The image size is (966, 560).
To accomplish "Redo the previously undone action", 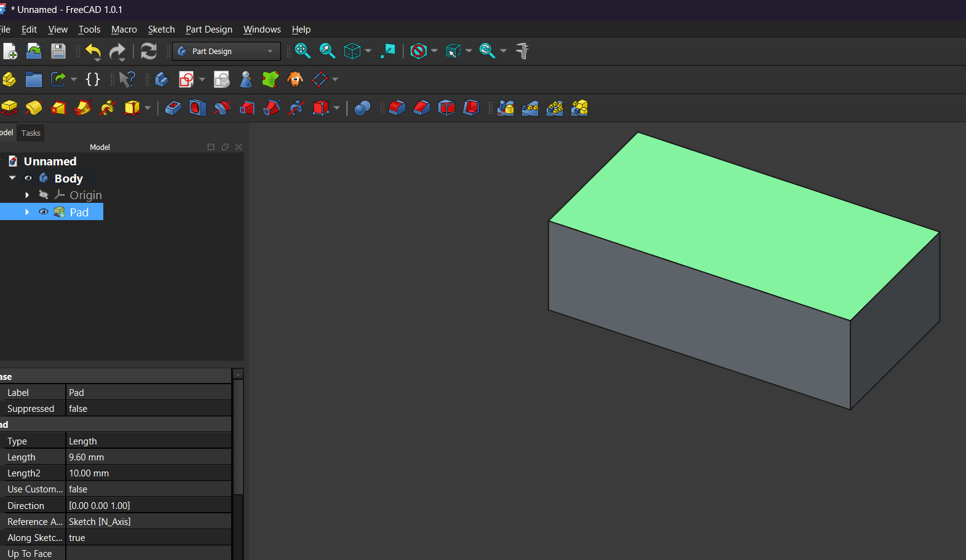I will pos(117,52).
